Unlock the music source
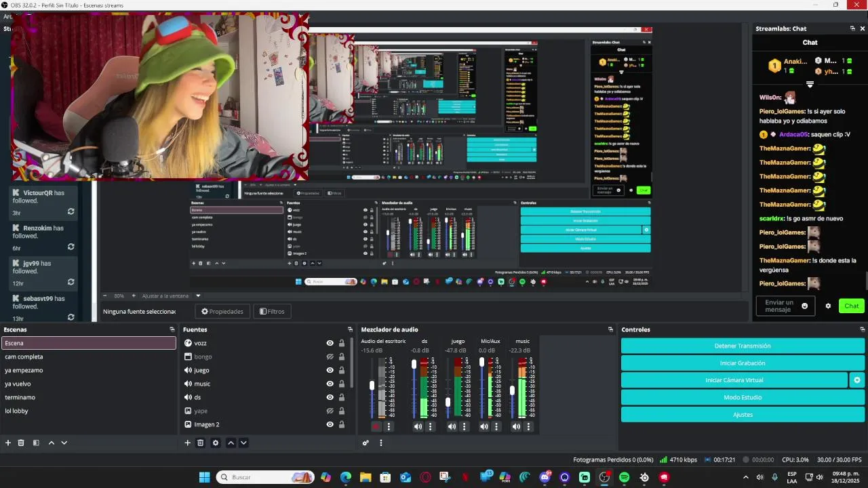The image size is (868, 488). [x=342, y=384]
